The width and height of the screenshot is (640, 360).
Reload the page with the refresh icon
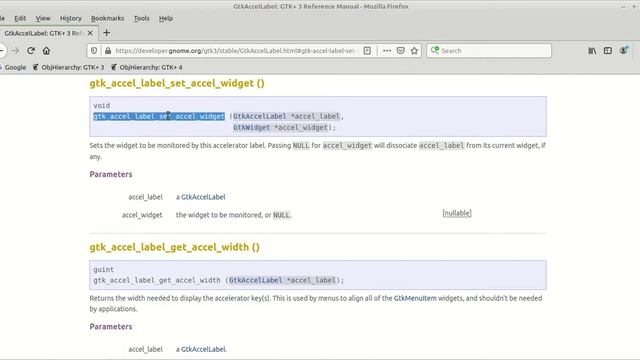coord(31,51)
